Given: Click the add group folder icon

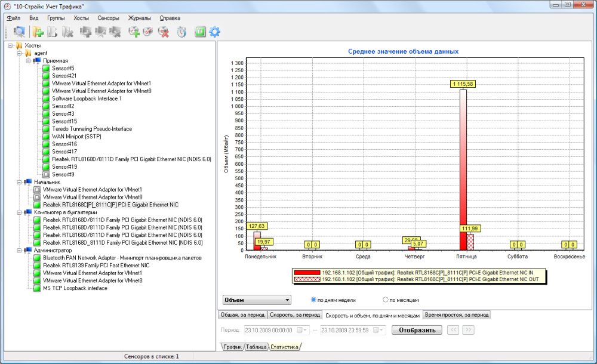Looking at the screenshot, I should pyautogui.click(x=38, y=32).
